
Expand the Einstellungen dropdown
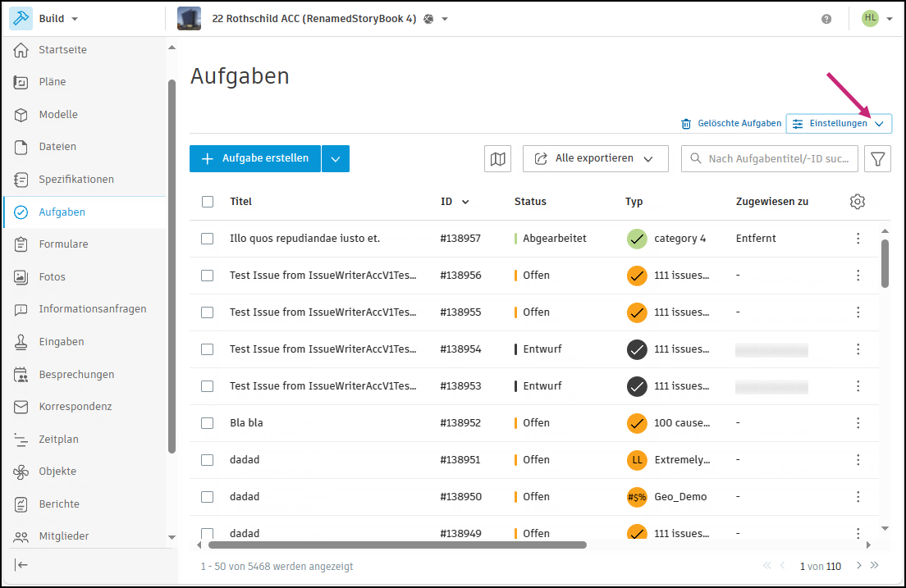pos(839,124)
